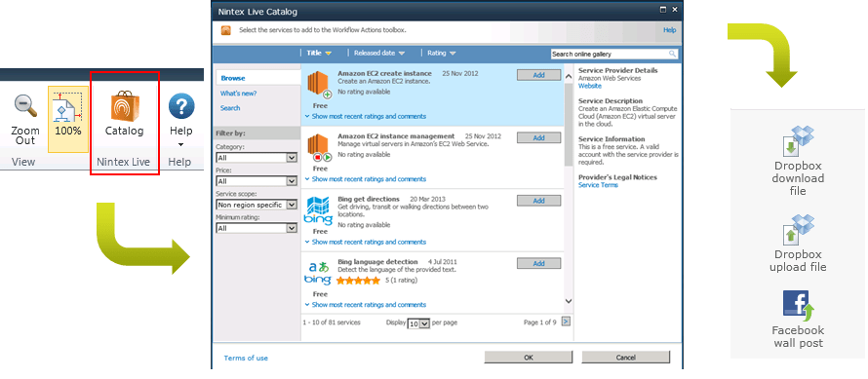
Task: Click the Cancel button
Action: 625,358
